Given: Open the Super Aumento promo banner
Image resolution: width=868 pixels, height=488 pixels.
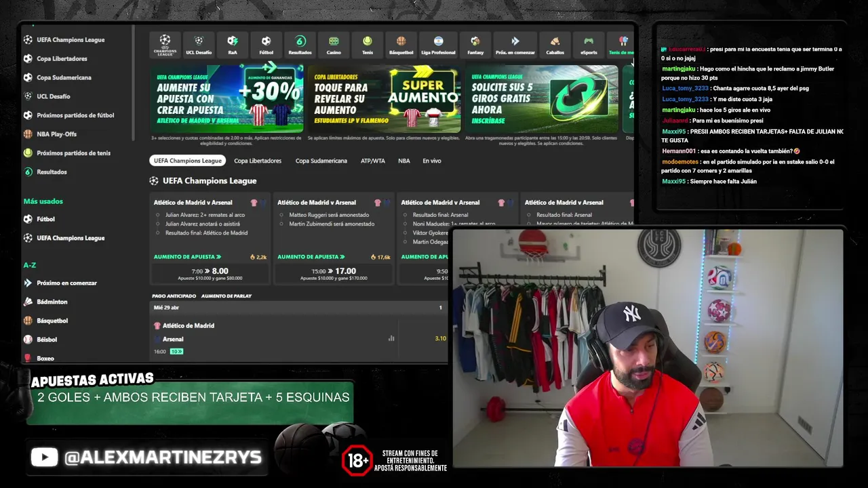Looking at the screenshot, I should 384,99.
